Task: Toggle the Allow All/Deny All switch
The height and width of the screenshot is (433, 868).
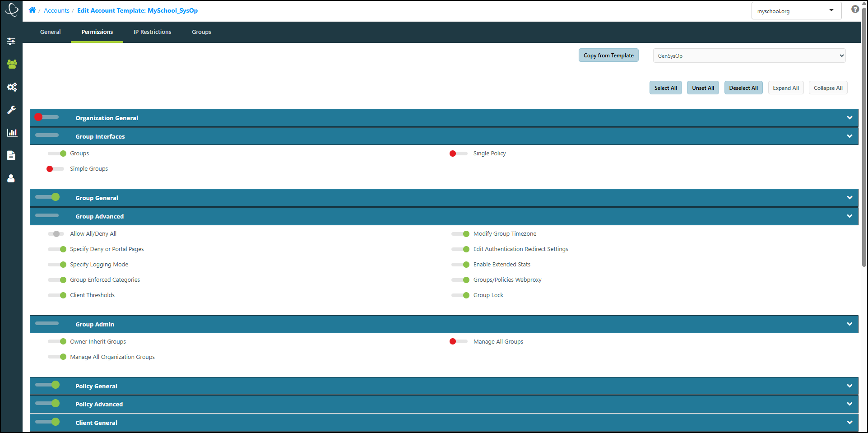Action: coord(56,234)
